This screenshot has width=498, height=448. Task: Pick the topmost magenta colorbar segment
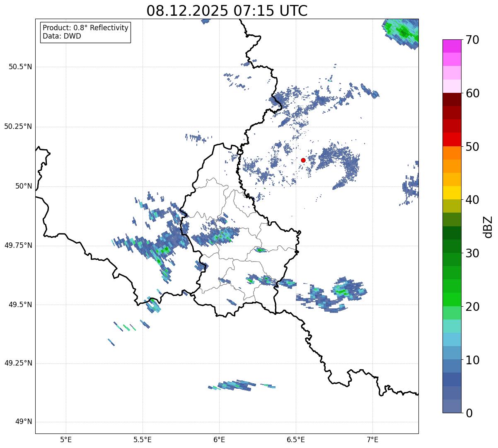pos(452,46)
